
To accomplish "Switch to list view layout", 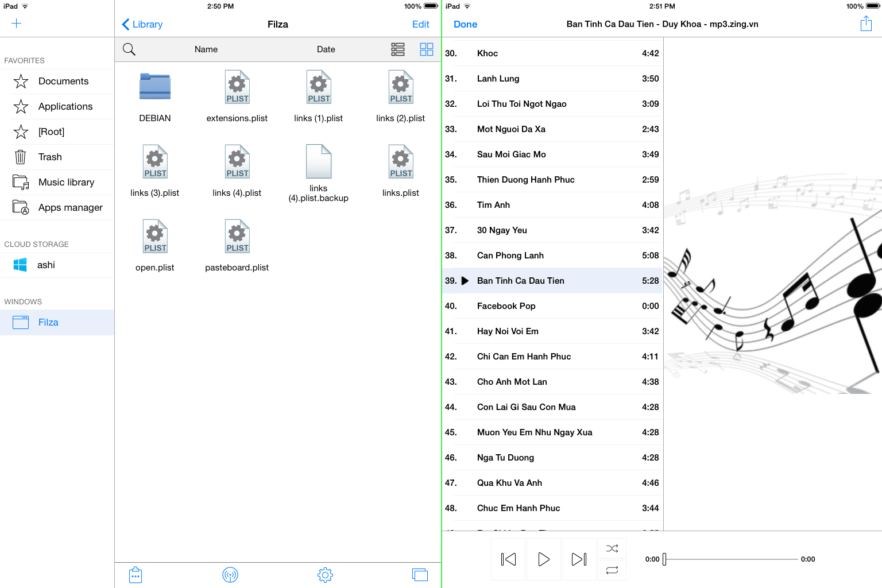I will pyautogui.click(x=398, y=49).
